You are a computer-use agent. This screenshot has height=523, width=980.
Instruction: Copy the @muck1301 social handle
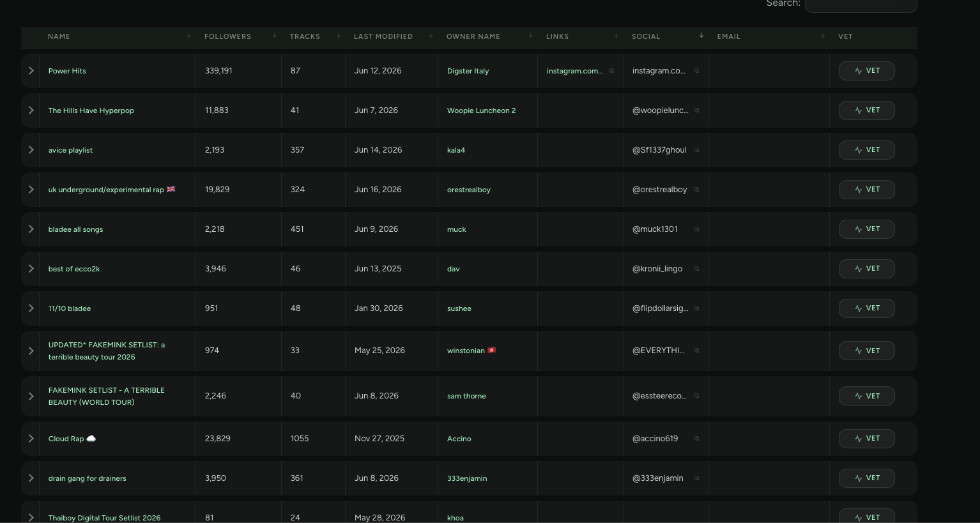pos(697,229)
